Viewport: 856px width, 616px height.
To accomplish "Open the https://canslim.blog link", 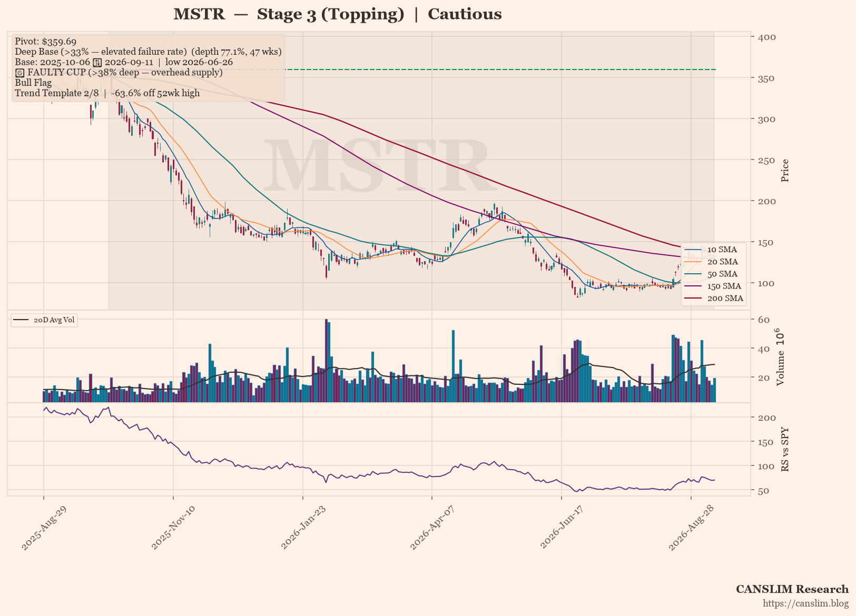I will tap(806, 603).
